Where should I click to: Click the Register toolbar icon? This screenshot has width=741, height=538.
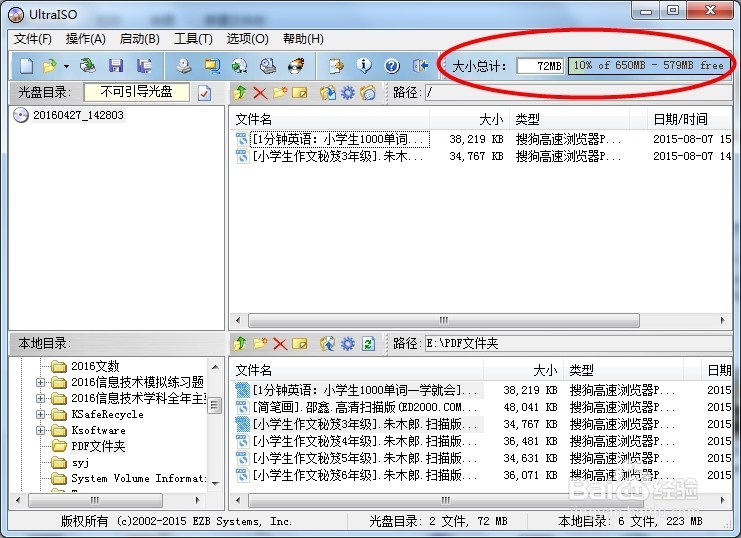click(336, 66)
